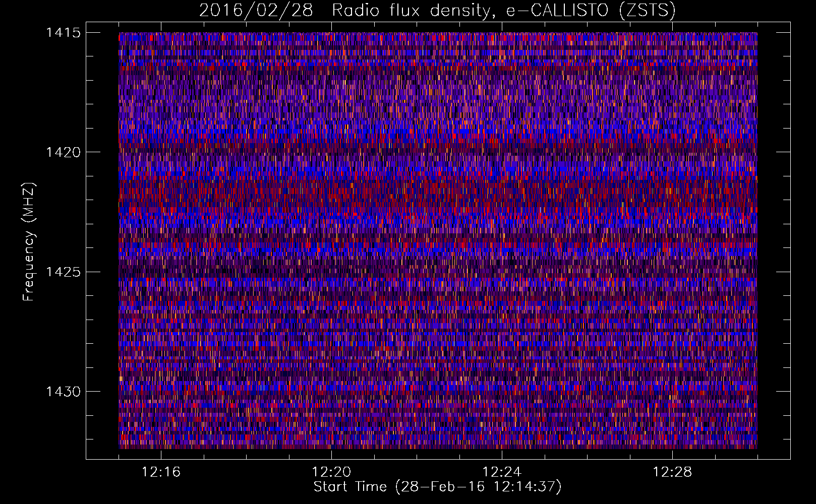Click the 1420 frequency tick label
The height and width of the screenshot is (504, 816).
(x=63, y=152)
